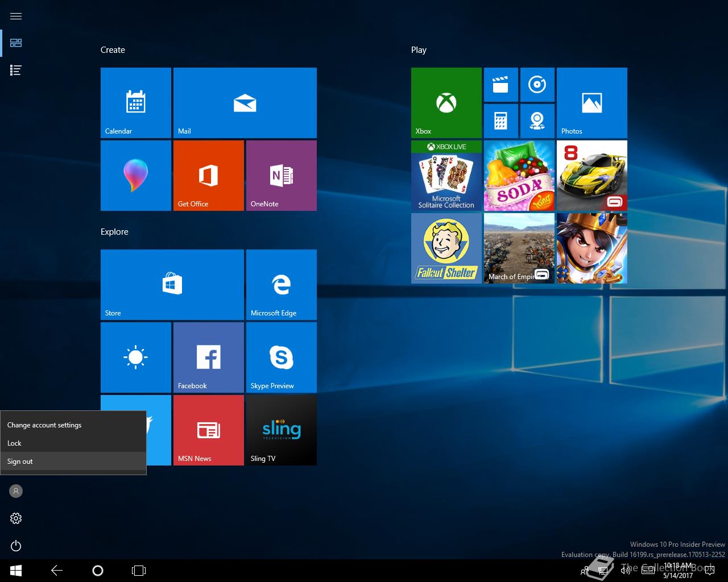728x582 pixels.
Task: Launch Candy Crush Soda tile
Action: click(x=519, y=176)
